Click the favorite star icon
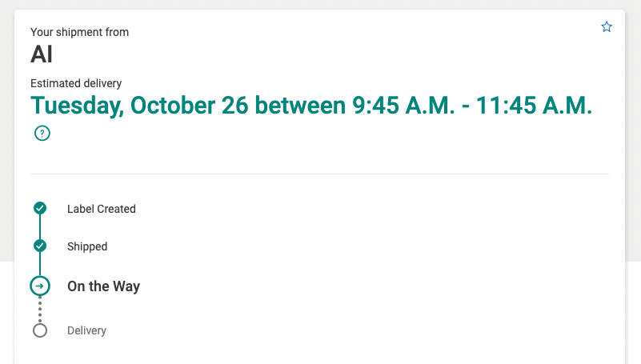641x364 pixels. pos(607,27)
